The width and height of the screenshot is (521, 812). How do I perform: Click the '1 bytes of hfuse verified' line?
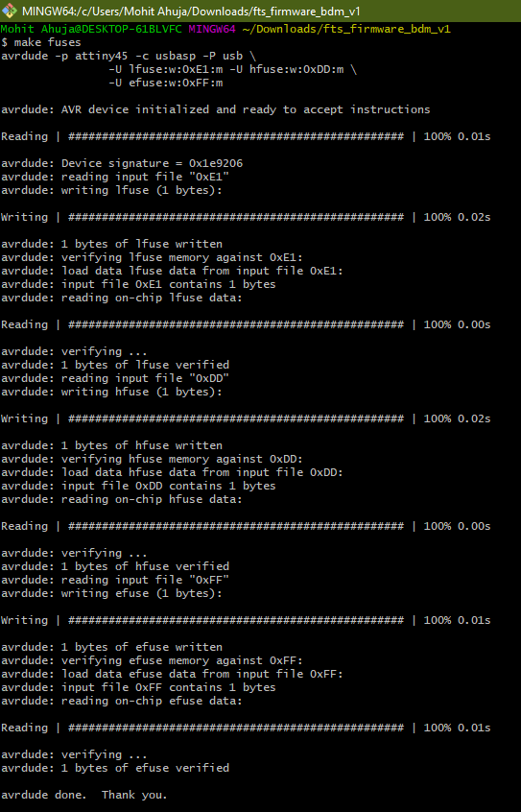(x=115, y=566)
